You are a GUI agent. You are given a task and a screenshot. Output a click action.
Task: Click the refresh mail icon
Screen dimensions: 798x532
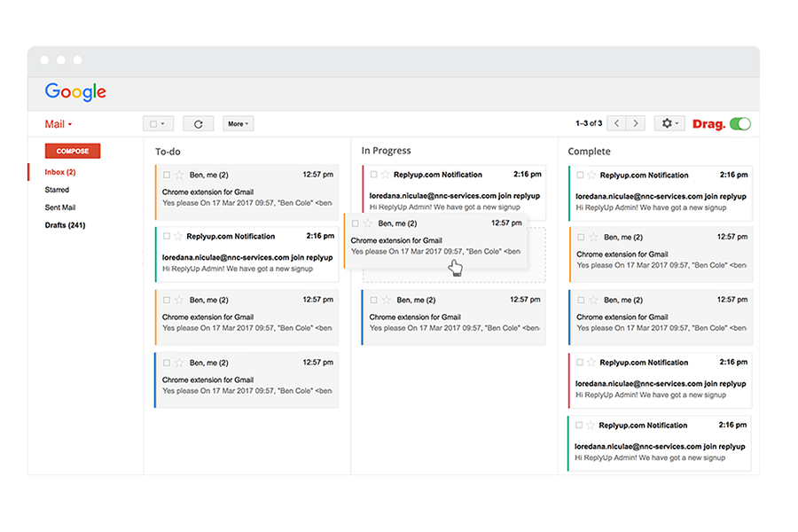(x=198, y=124)
